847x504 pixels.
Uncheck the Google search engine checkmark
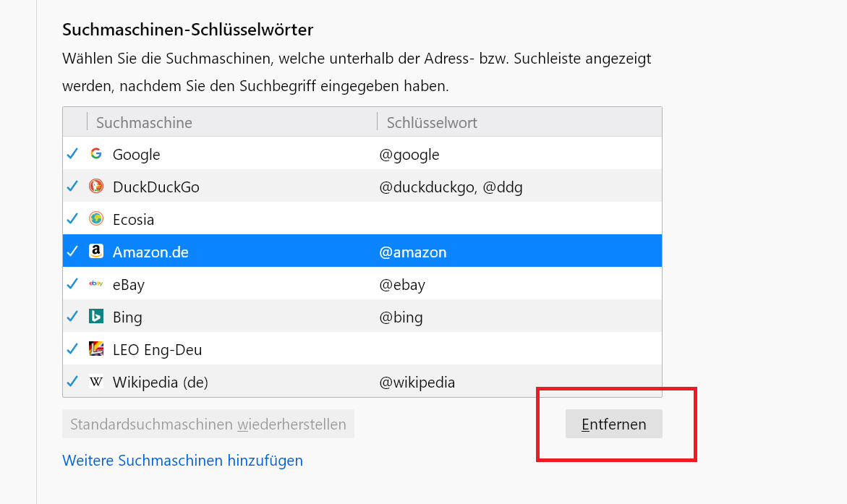click(72, 154)
